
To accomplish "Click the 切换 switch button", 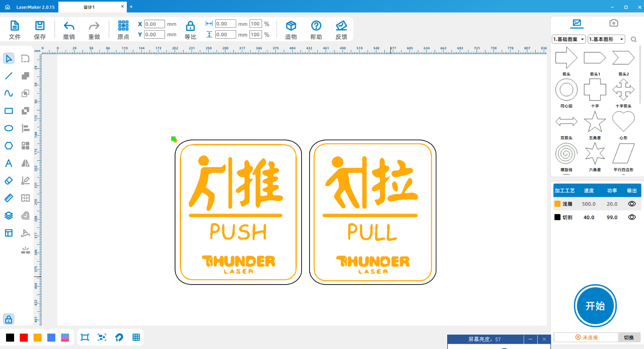I will point(629,337).
